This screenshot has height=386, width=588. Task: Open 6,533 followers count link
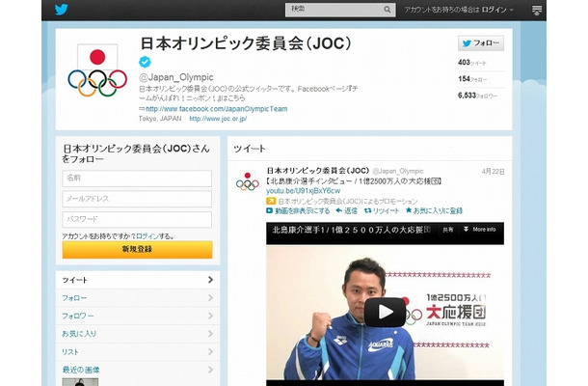pyautogui.click(x=477, y=96)
